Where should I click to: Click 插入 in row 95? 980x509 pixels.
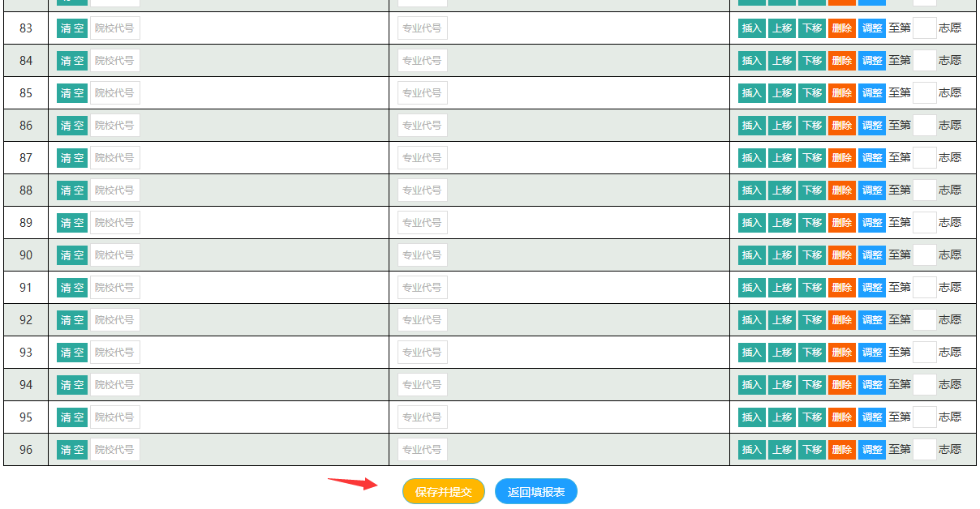pos(752,417)
